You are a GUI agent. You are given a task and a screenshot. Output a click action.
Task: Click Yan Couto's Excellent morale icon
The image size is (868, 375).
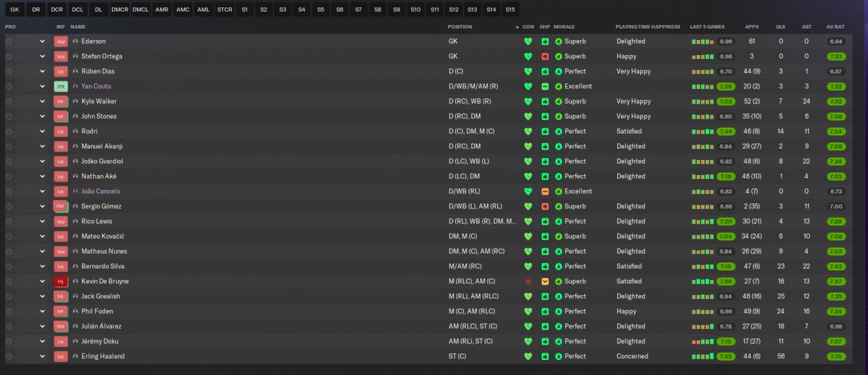click(559, 86)
